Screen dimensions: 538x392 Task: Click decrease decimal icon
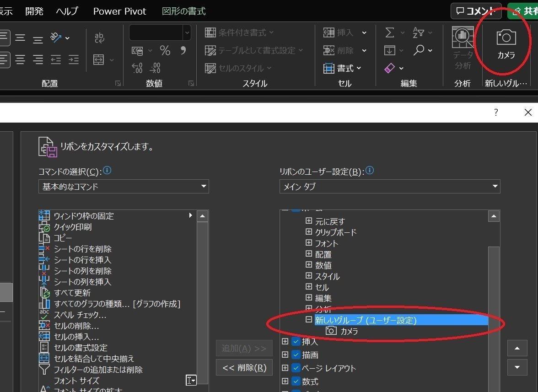pyautogui.click(x=155, y=68)
